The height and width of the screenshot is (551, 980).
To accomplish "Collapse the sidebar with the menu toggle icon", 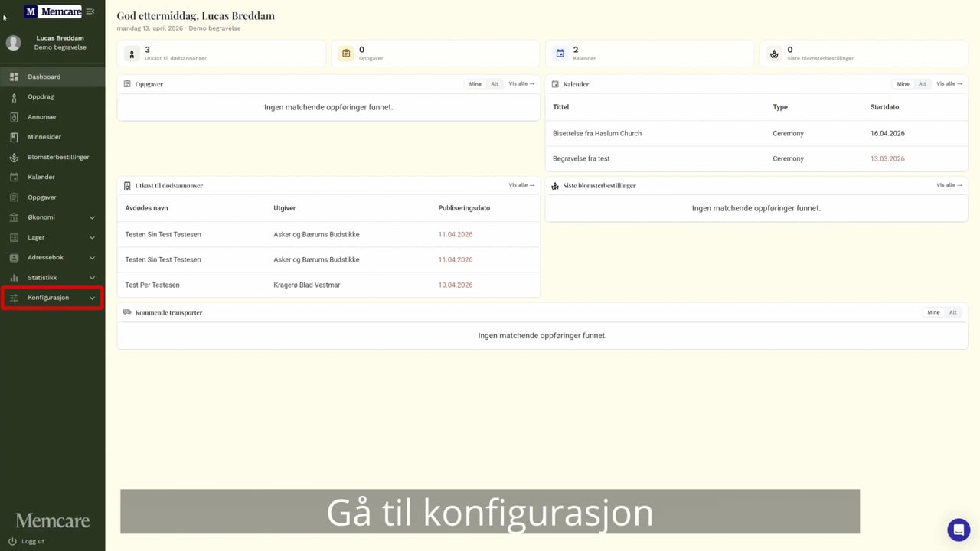I will click(x=90, y=11).
